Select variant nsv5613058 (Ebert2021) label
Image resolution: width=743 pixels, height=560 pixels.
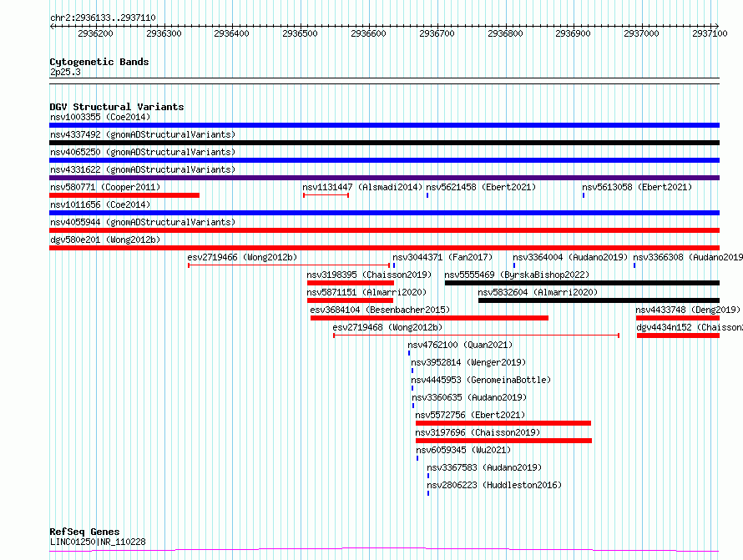pos(637,187)
